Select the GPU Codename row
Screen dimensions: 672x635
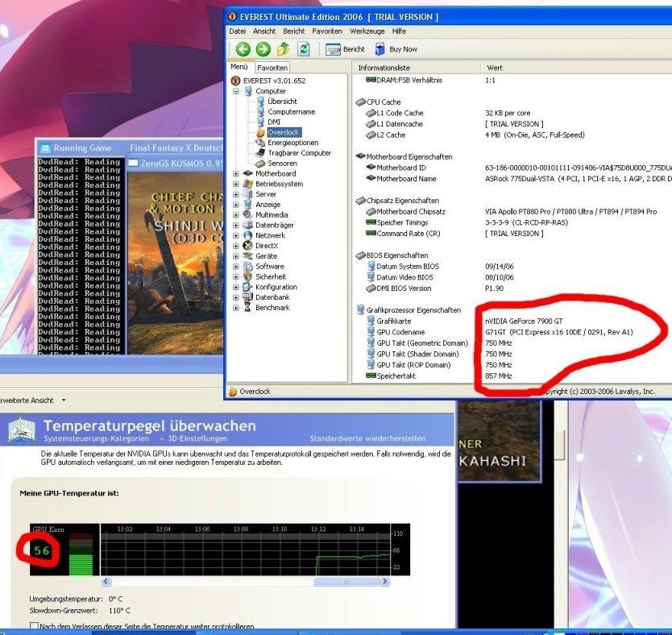coord(512,332)
